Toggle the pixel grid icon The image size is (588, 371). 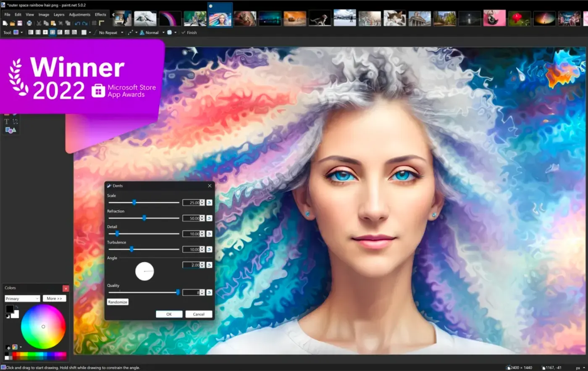click(x=94, y=23)
